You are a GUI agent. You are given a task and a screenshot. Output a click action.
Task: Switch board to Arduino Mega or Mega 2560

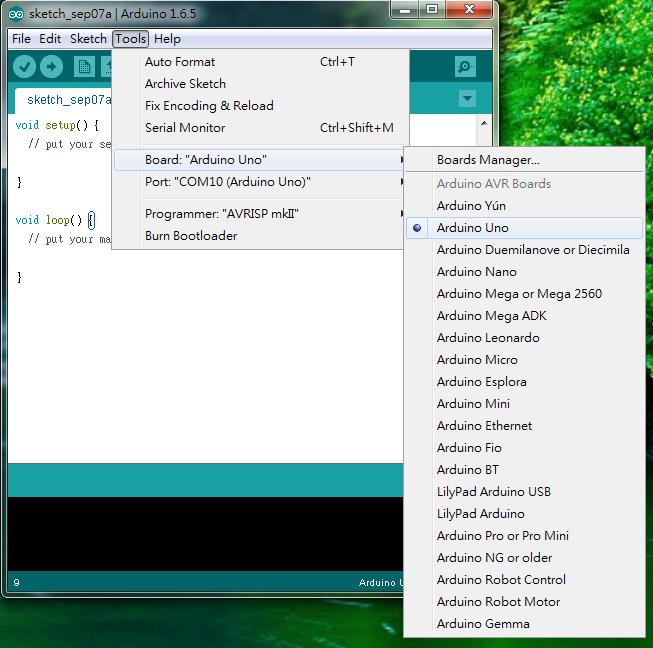click(x=519, y=294)
